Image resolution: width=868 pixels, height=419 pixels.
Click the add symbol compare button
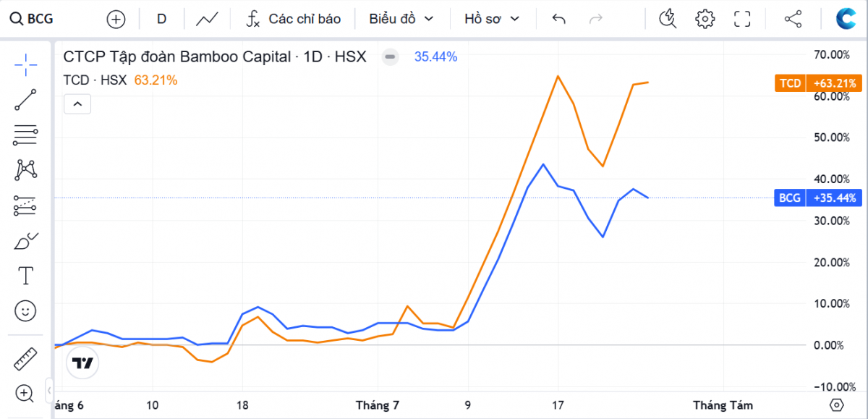[116, 20]
